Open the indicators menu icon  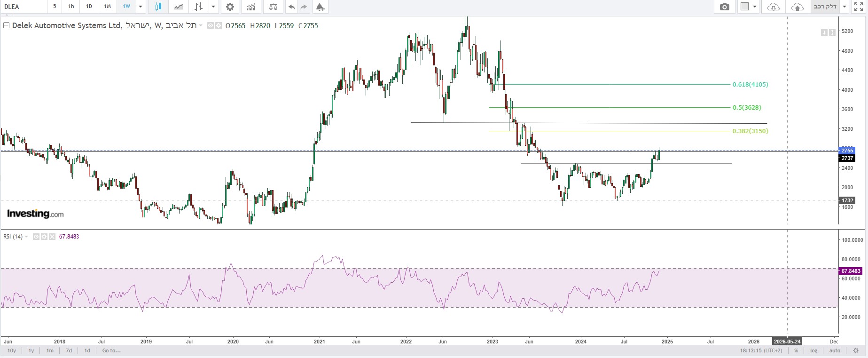coord(251,7)
